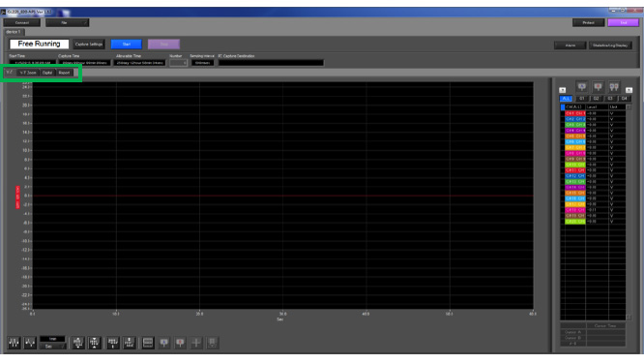Click the red CH1 color label
This screenshot has width=644, height=363.
pyautogui.click(x=575, y=113)
